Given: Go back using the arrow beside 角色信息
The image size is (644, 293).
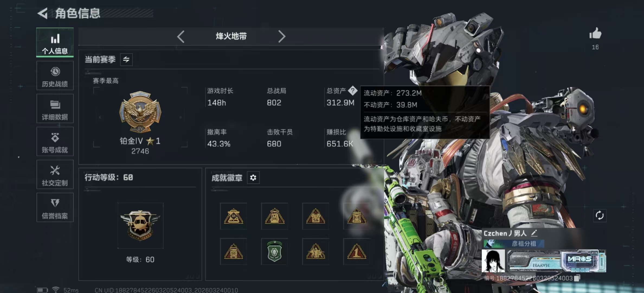Looking at the screenshot, I should coord(42,13).
